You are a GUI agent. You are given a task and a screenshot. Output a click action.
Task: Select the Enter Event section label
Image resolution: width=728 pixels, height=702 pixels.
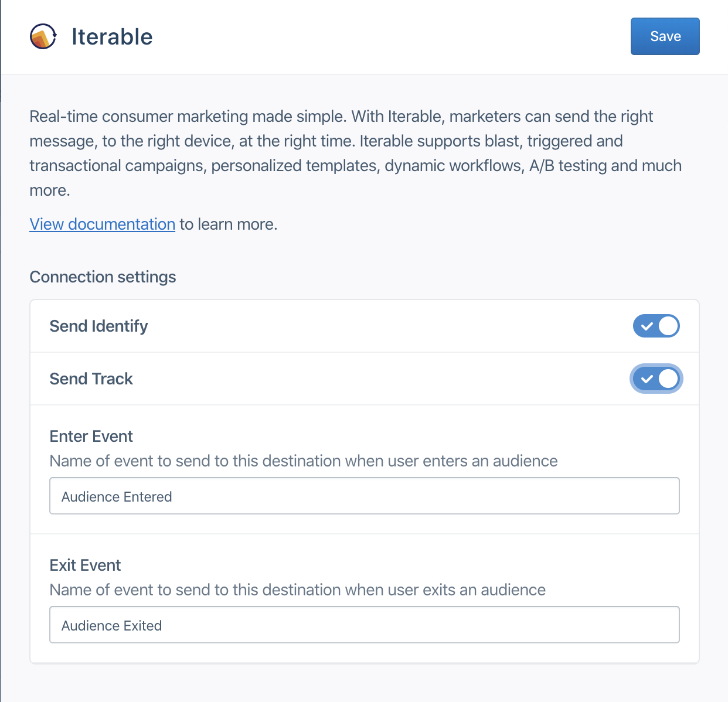click(x=91, y=436)
